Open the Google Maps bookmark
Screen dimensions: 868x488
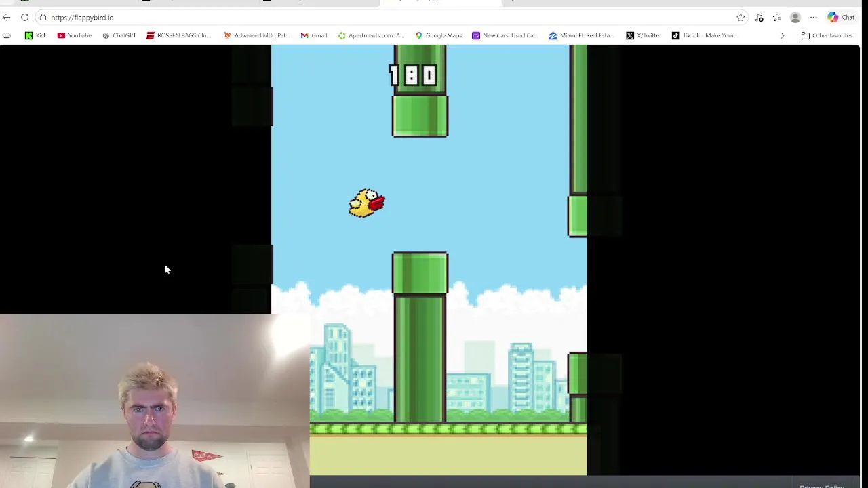click(x=439, y=35)
